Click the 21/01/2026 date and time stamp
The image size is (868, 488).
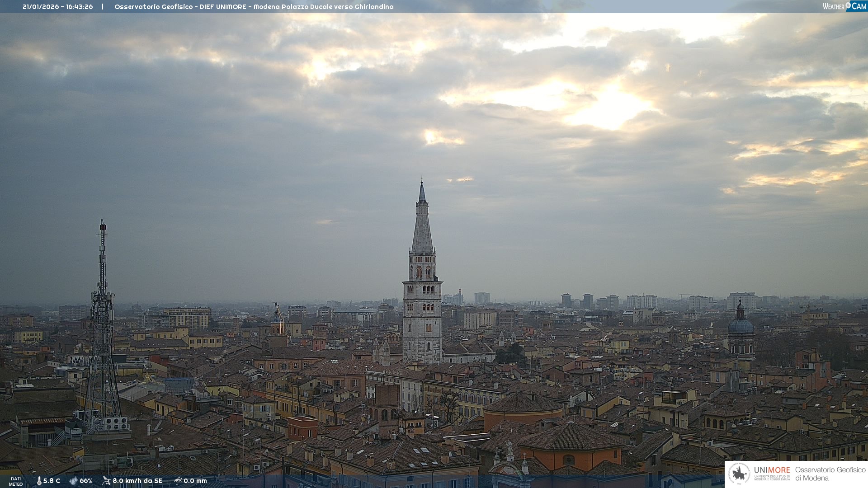point(58,7)
